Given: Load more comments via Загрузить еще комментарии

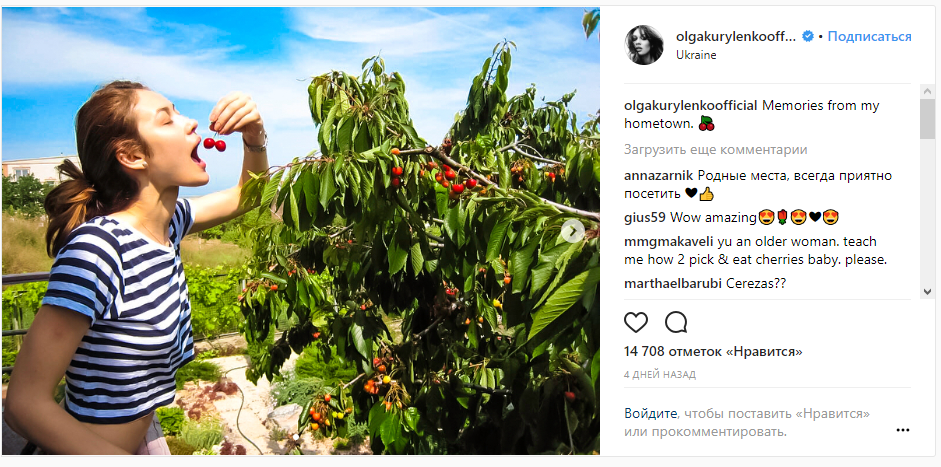Looking at the screenshot, I should coord(715,149).
